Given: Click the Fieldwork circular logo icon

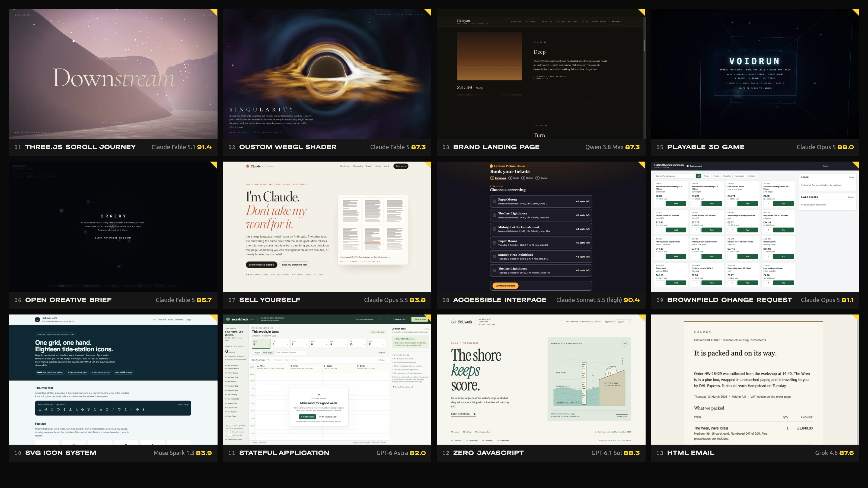Looking at the screenshot, I should click(x=454, y=322).
